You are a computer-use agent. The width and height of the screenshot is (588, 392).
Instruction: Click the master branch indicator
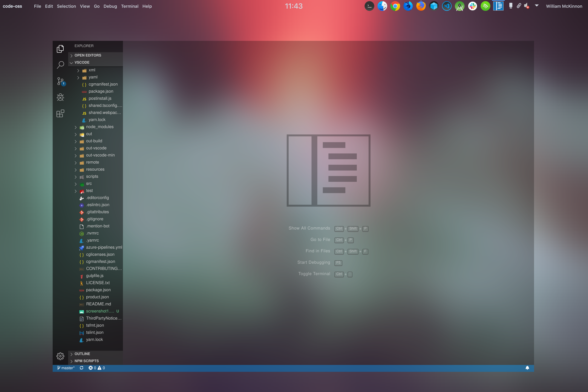pyautogui.click(x=66, y=368)
